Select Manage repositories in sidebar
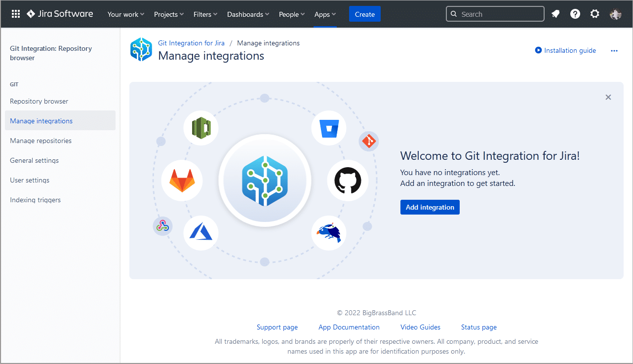The image size is (633, 364). pyautogui.click(x=41, y=141)
